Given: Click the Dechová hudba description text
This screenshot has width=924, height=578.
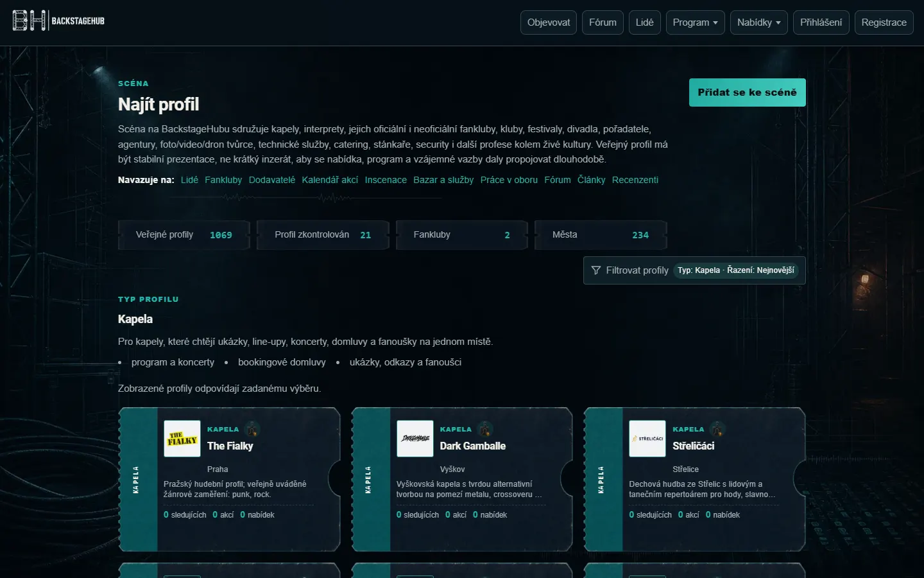Looking at the screenshot, I should [x=702, y=489].
